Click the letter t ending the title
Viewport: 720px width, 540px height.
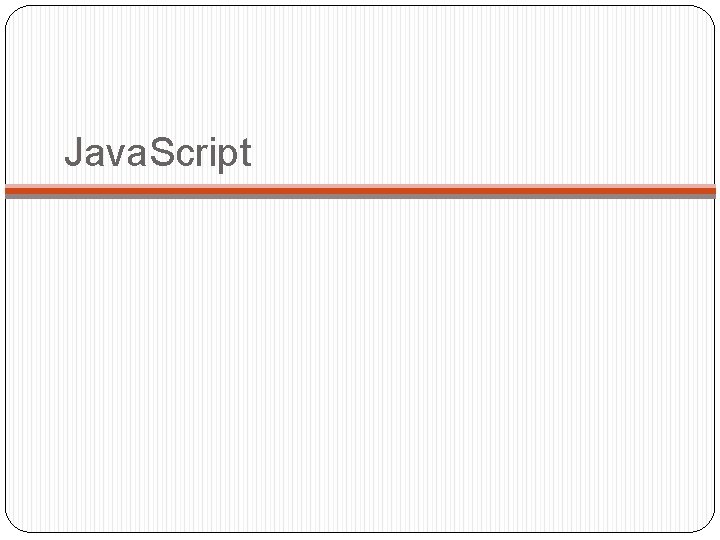(x=246, y=154)
